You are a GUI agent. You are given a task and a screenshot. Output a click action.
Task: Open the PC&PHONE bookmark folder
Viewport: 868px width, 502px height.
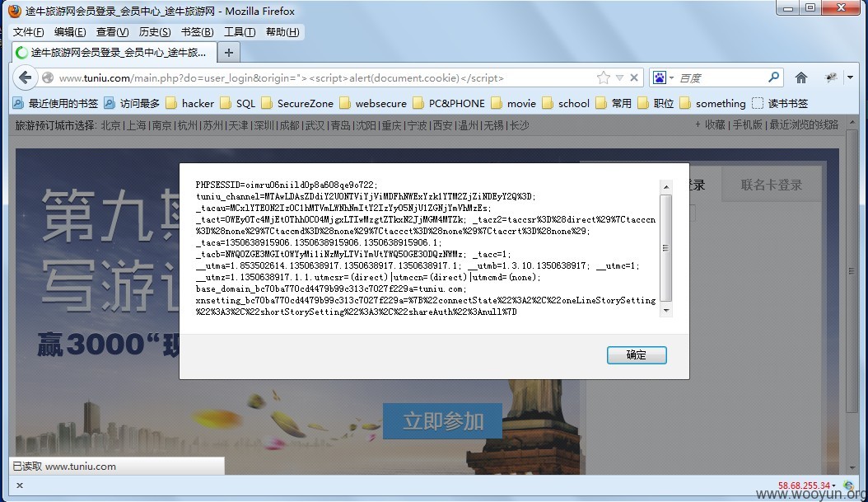click(449, 104)
